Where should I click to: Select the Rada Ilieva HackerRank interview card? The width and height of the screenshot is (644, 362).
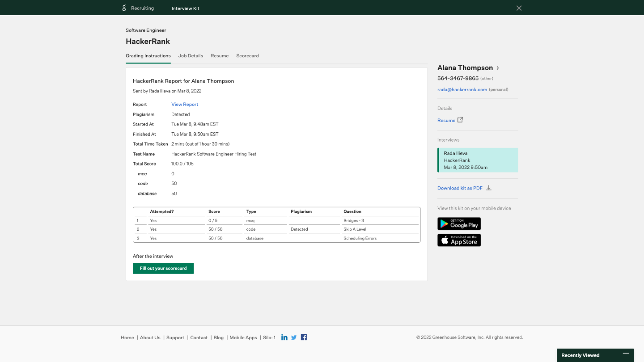coord(478,160)
